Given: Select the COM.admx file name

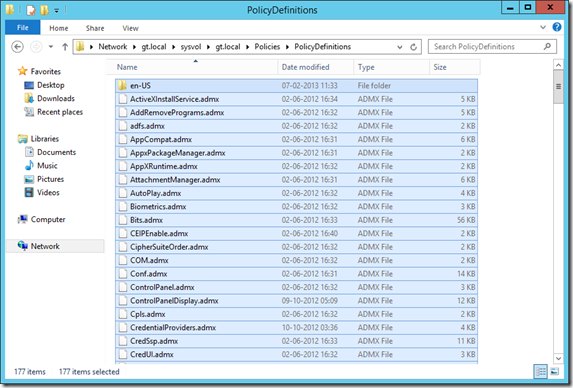Looking at the screenshot, I should coord(149,260).
